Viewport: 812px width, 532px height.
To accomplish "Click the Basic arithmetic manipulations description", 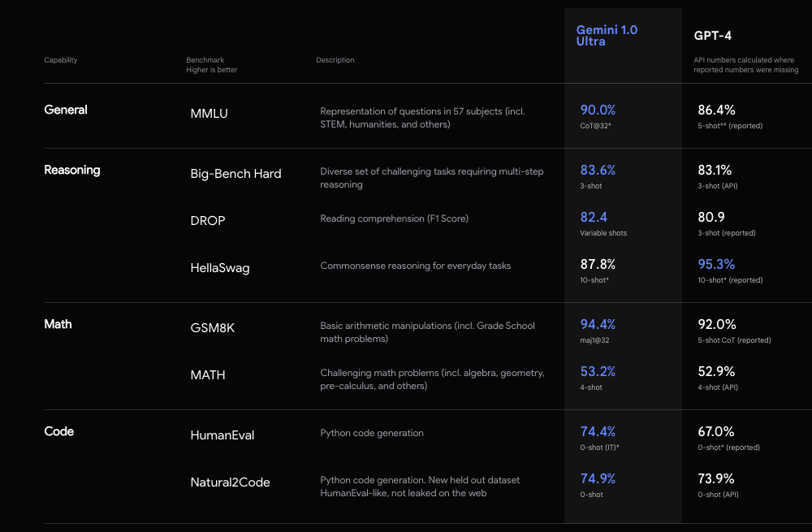I will tap(427, 332).
